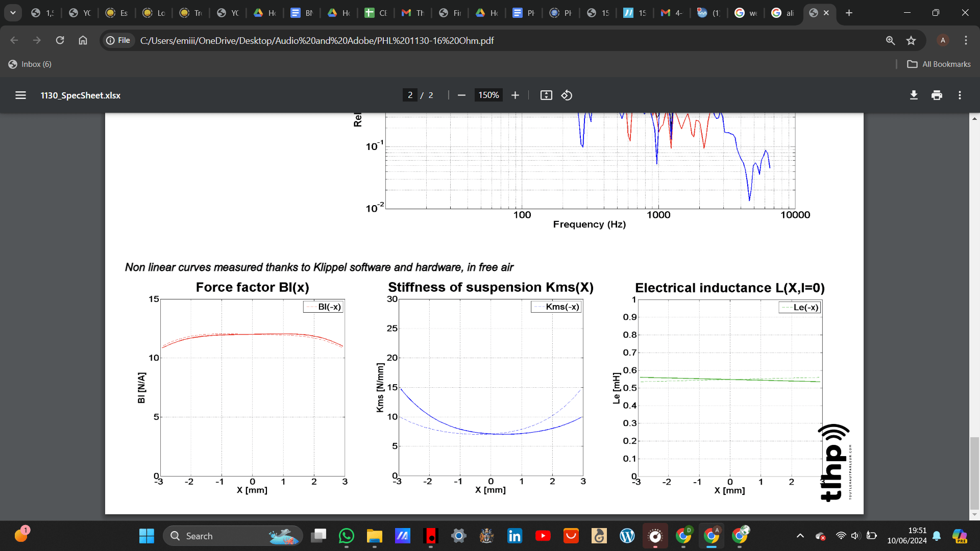This screenshot has height=551, width=980.
Task: Rotate the PDF counterclockwise
Action: click(567, 95)
